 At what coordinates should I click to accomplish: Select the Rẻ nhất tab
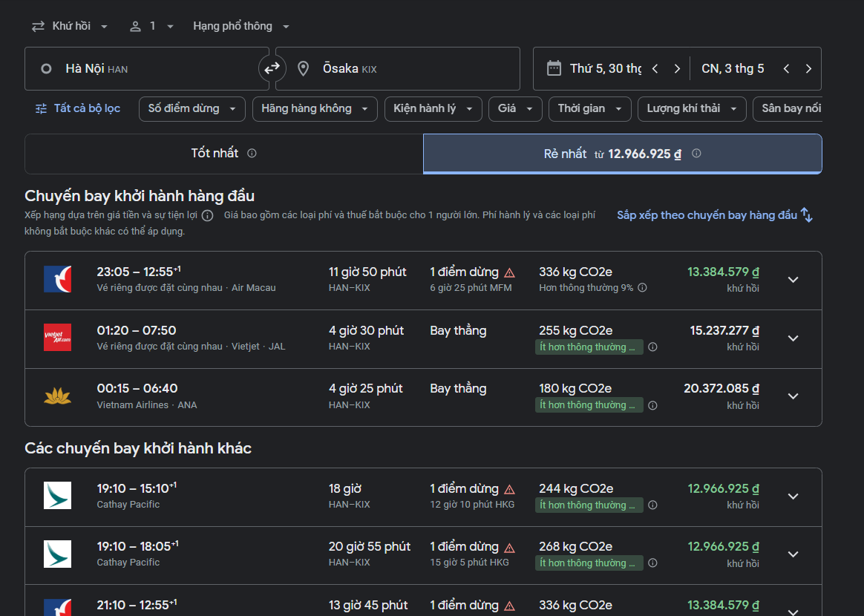pos(622,154)
